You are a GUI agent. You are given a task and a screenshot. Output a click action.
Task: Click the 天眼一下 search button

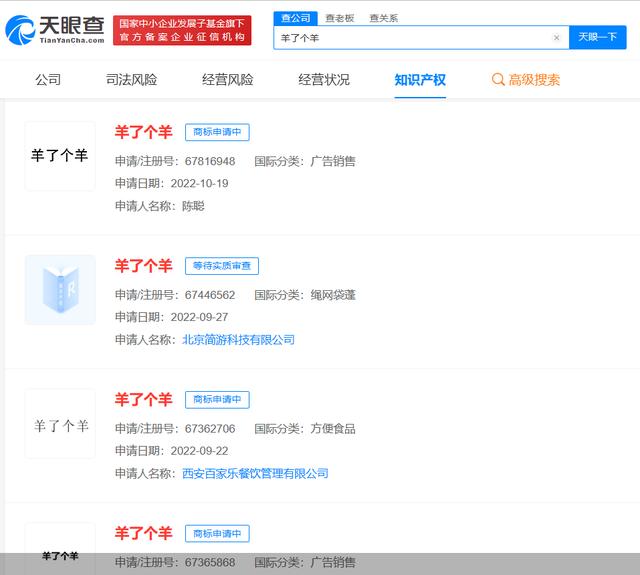(598, 37)
